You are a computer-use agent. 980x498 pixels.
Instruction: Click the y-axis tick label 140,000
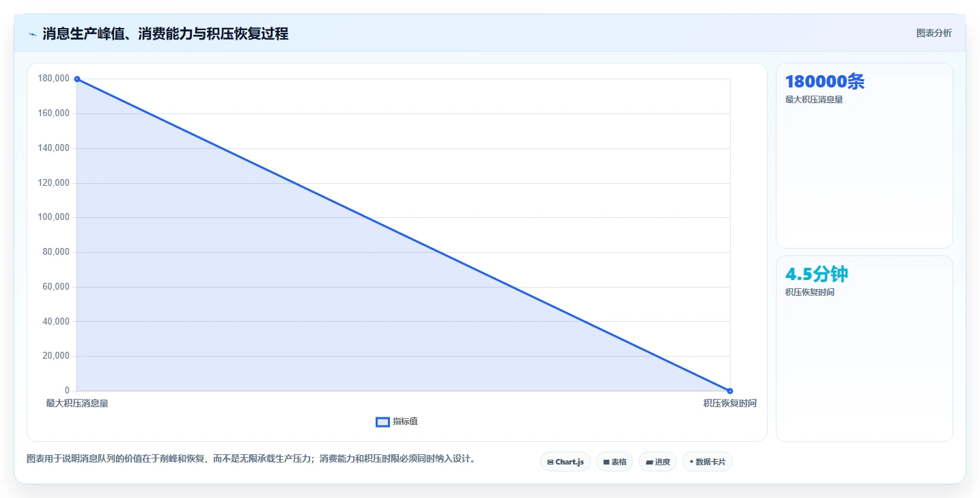point(54,148)
